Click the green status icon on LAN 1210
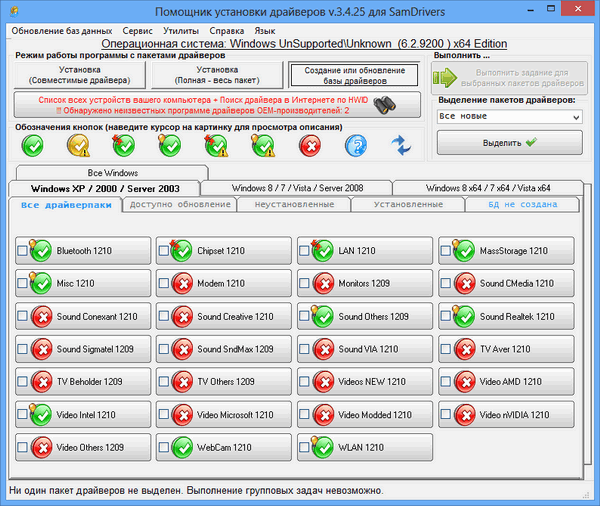Image resolution: width=600 pixels, height=506 pixels. (323, 251)
